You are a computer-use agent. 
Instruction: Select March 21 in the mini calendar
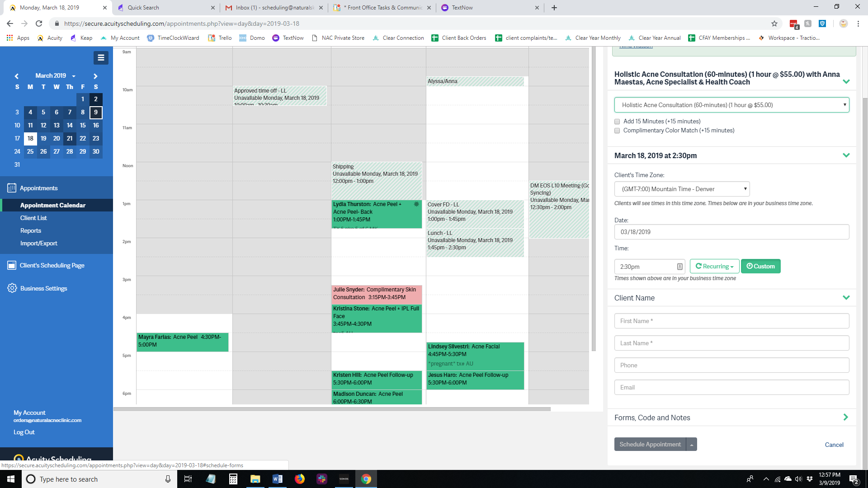pos(70,138)
